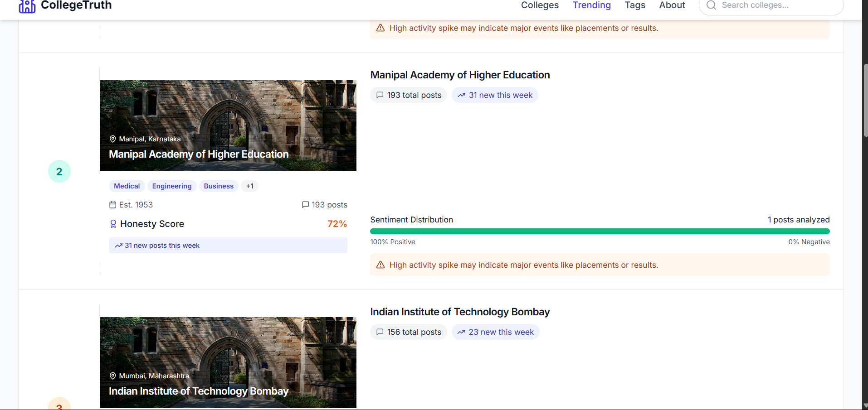Image resolution: width=868 pixels, height=410 pixels.
Task: Click the CollegeTruth logo icon
Action: tap(27, 6)
